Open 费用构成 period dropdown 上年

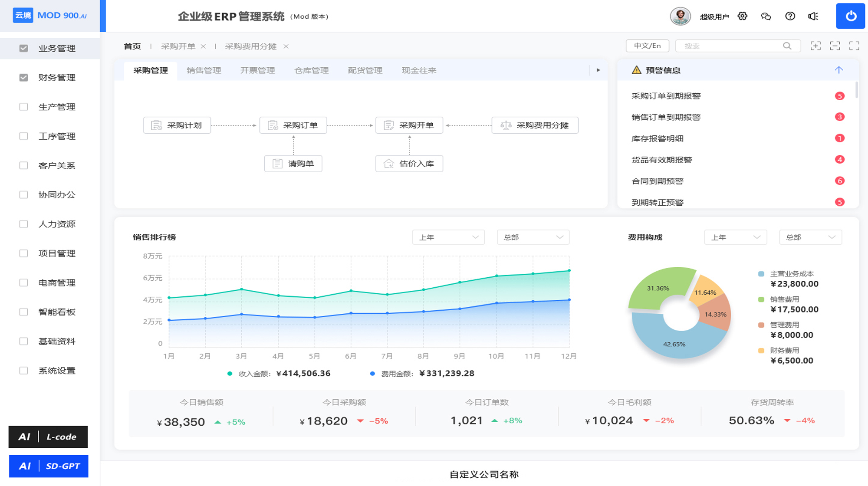736,237
